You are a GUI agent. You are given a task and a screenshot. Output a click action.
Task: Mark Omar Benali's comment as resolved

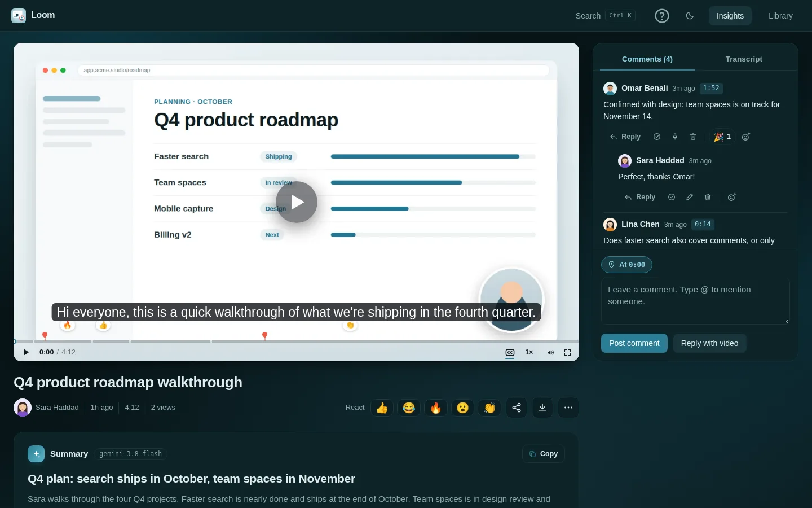tap(657, 137)
